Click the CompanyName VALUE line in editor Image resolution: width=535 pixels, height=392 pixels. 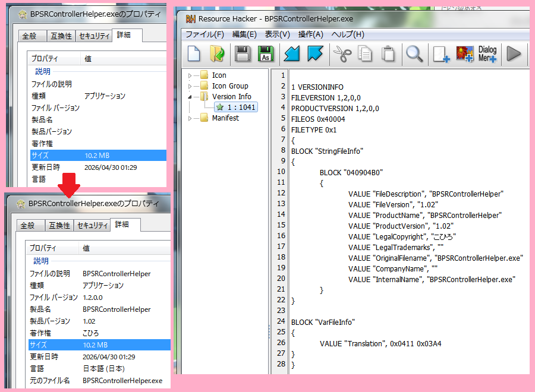click(x=393, y=269)
